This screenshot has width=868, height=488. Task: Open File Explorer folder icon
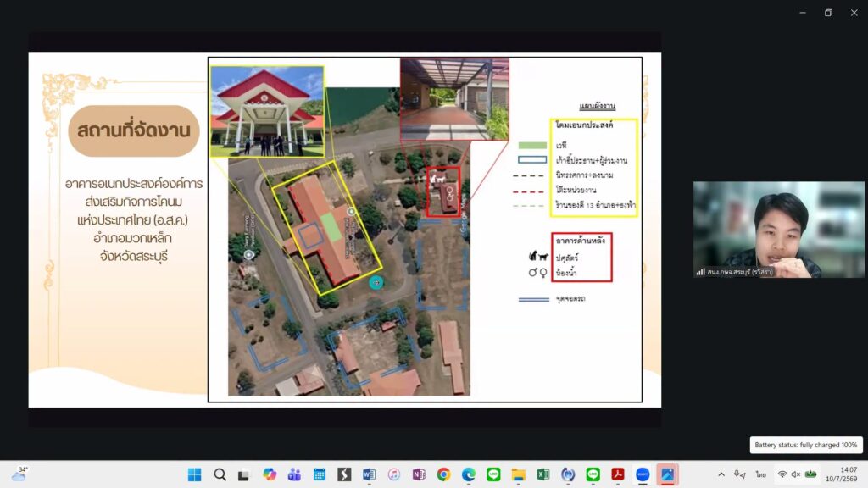coord(518,474)
